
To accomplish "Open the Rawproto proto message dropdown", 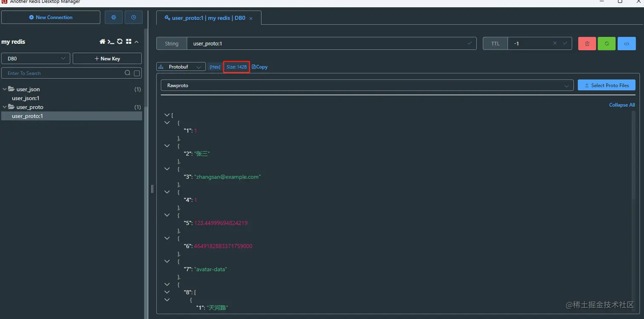I will click(x=366, y=85).
